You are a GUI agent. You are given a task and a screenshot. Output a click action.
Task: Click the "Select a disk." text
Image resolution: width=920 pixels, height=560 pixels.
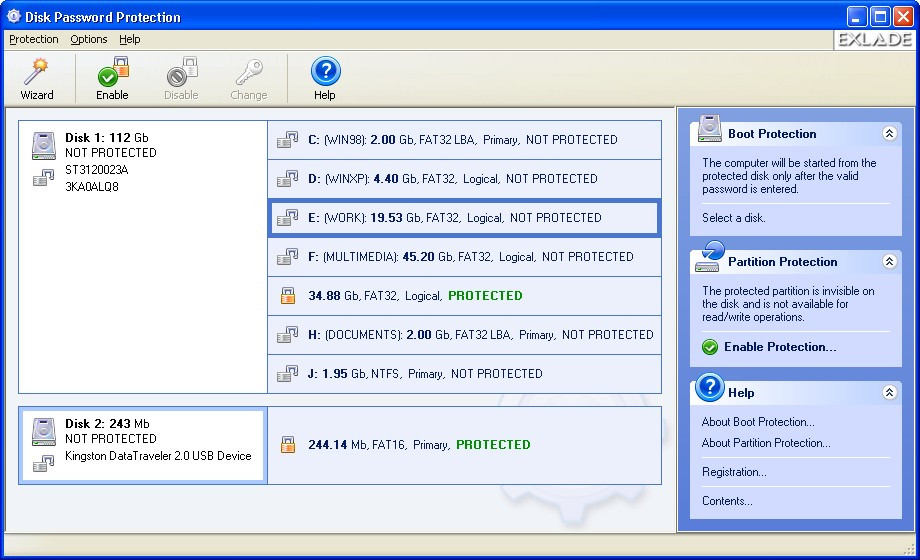click(x=733, y=218)
